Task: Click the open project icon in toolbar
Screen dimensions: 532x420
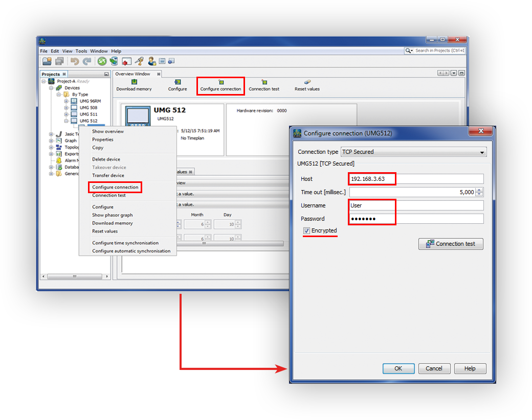Action: [x=47, y=61]
